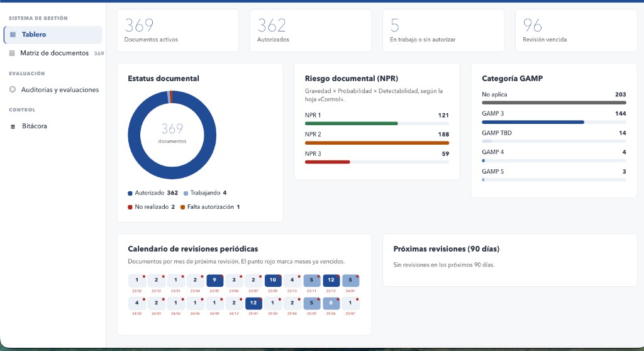Select the 23/11 tile showing 5
The height and width of the screenshot is (351, 644).
pyautogui.click(x=311, y=281)
